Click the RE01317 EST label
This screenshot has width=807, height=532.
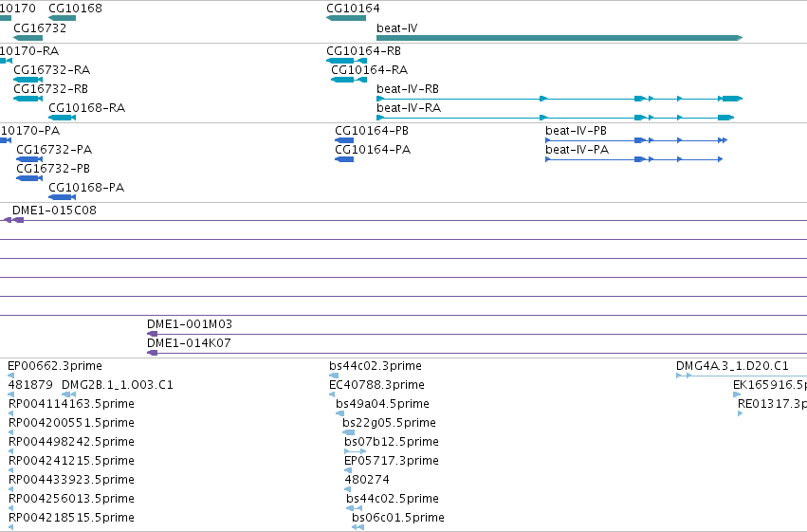[772, 404]
